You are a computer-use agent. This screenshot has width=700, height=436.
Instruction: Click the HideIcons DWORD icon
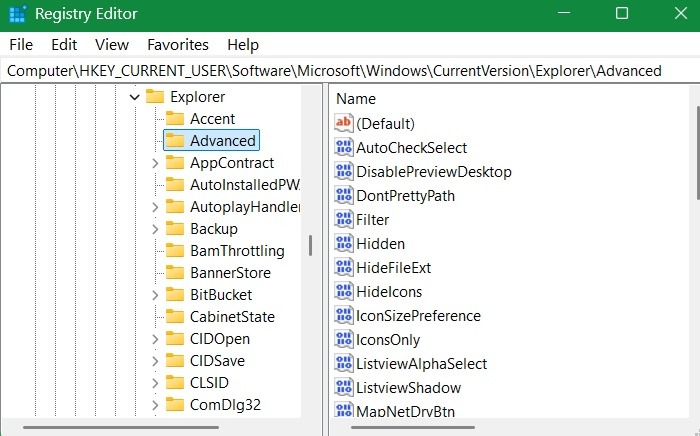pyautogui.click(x=344, y=291)
